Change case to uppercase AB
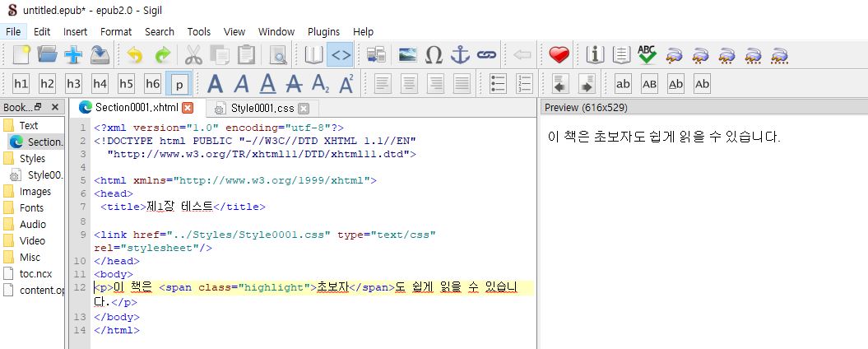 tap(649, 84)
